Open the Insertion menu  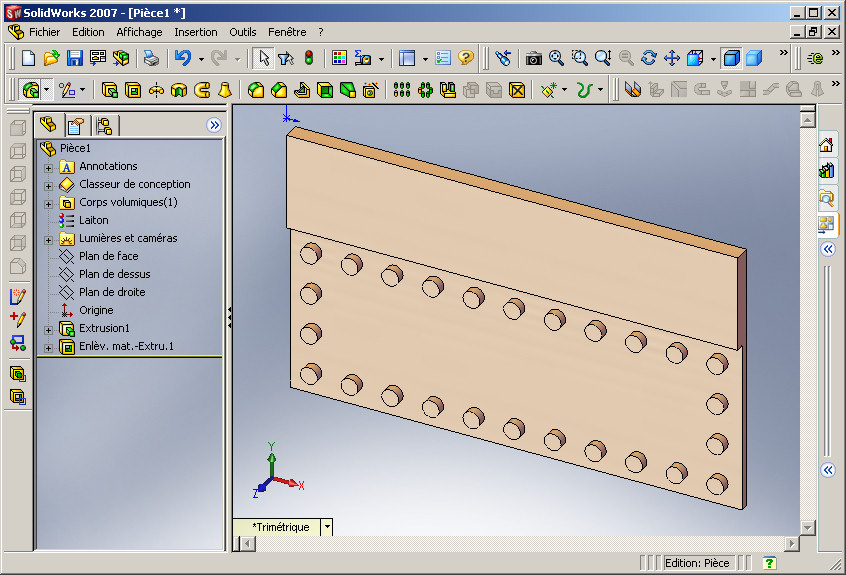(196, 32)
